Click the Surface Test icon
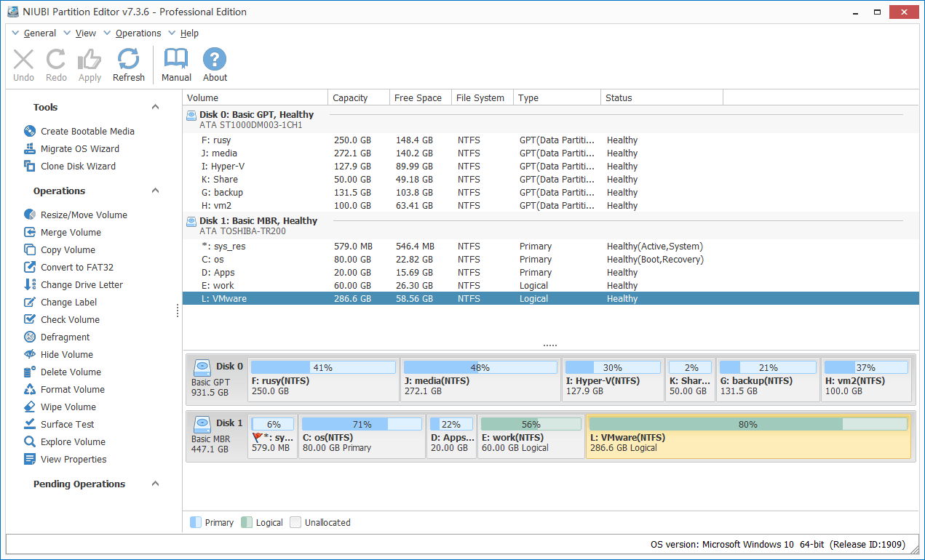925x560 pixels. (30, 424)
